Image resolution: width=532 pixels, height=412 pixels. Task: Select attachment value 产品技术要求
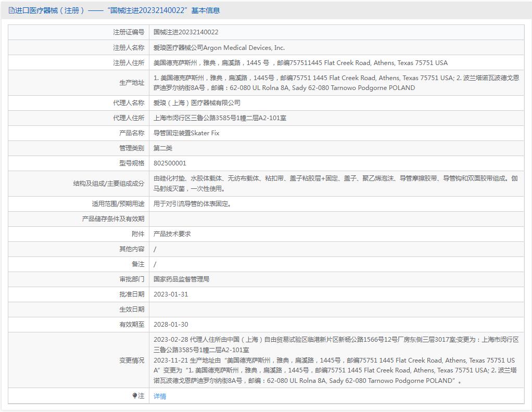[172, 234]
